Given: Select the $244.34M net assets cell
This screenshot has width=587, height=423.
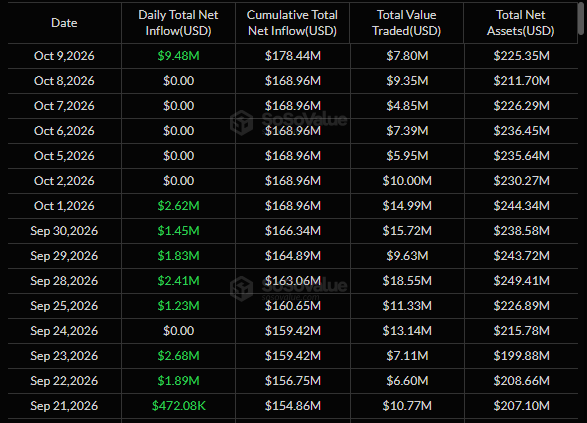Looking at the screenshot, I should coord(521,206).
